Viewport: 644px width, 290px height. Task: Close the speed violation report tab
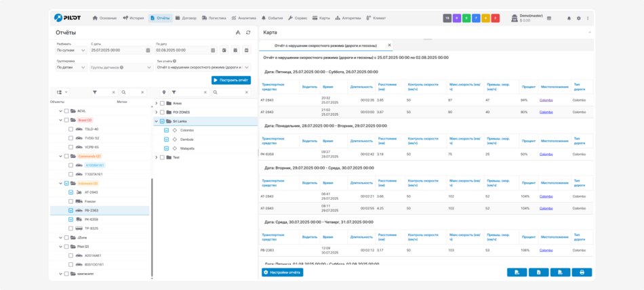pos(389,45)
